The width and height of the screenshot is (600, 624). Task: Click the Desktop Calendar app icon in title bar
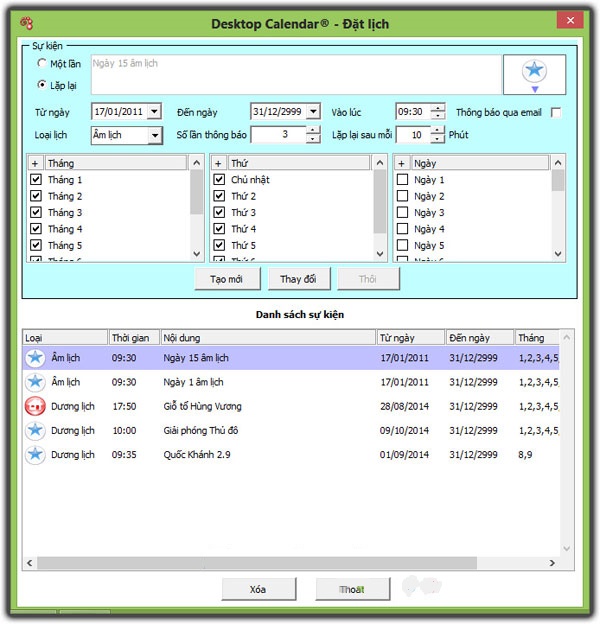click(x=27, y=23)
